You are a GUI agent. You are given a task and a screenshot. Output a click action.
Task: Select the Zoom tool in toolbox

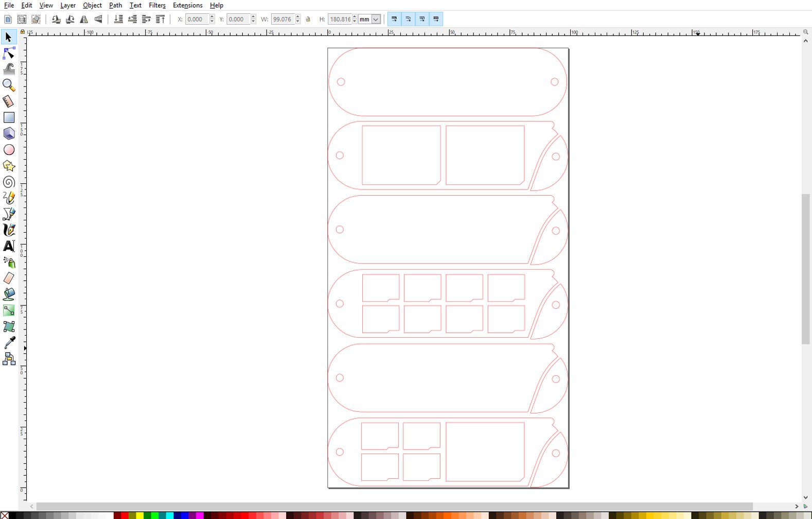click(x=9, y=85)
